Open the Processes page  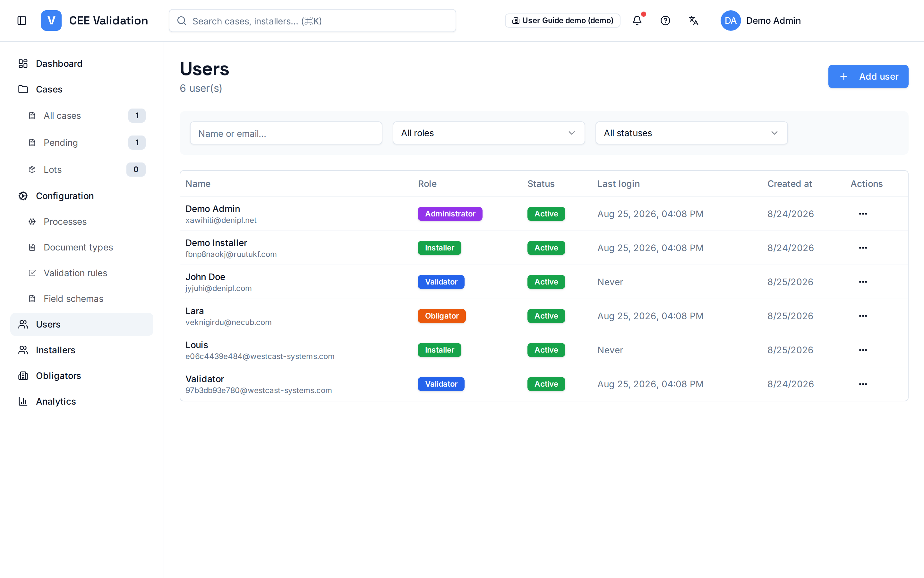pos(82,222)
